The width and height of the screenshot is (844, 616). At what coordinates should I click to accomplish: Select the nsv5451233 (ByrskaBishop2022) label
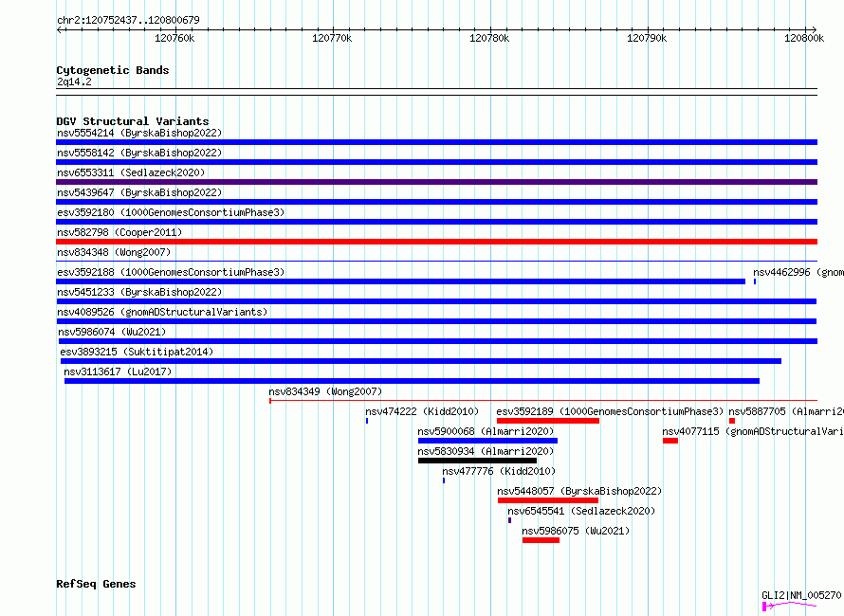[139, 292]
